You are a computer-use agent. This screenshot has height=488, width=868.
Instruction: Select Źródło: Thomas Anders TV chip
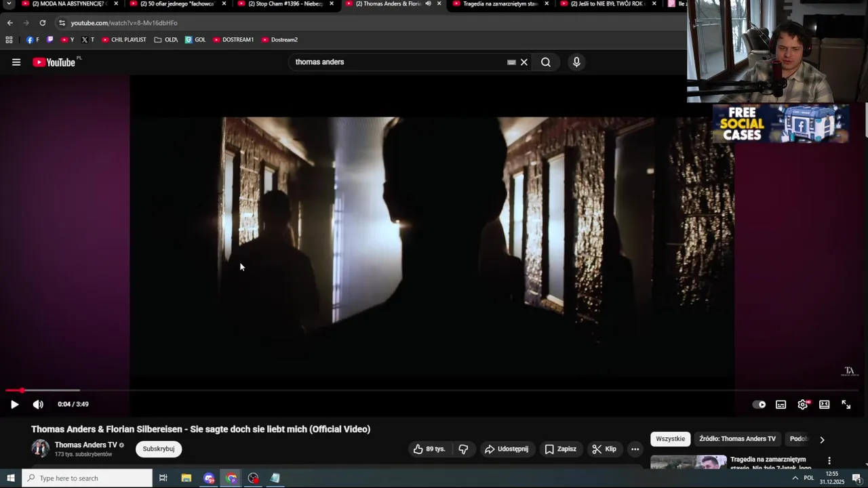[737, 439]
